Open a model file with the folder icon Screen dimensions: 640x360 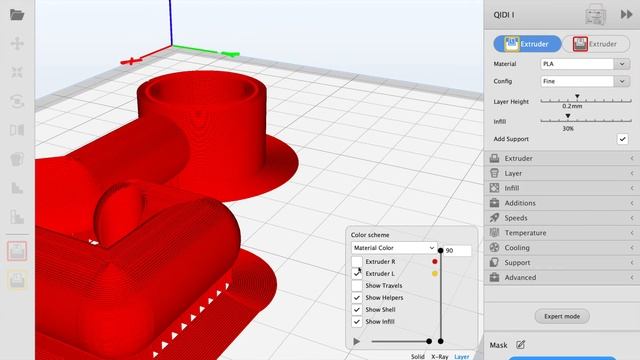click(17, 15)
